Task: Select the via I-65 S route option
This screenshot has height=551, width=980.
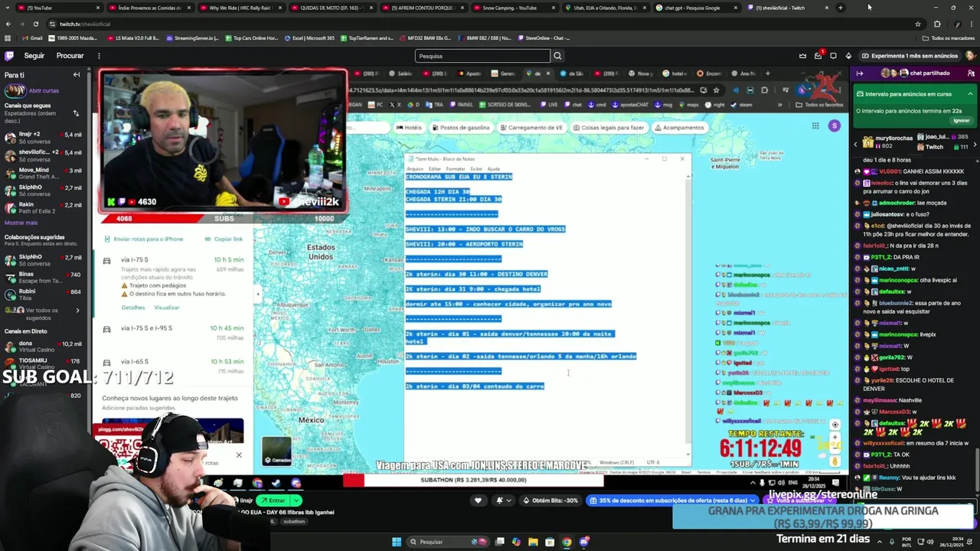Action: [x=175, y=365]
